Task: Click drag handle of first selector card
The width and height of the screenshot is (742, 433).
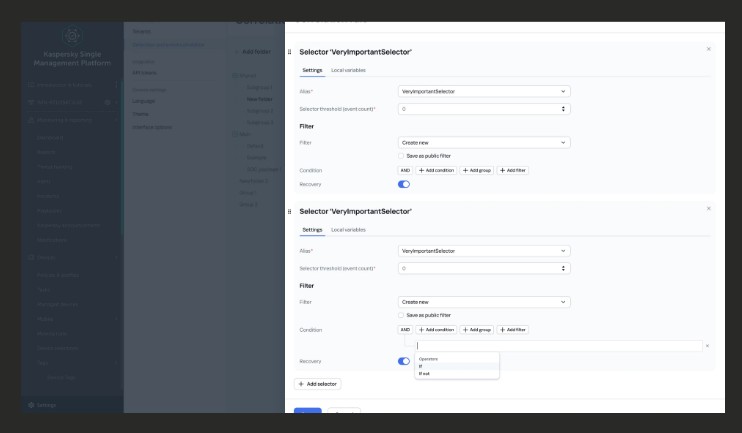Action: click(290, 51)
